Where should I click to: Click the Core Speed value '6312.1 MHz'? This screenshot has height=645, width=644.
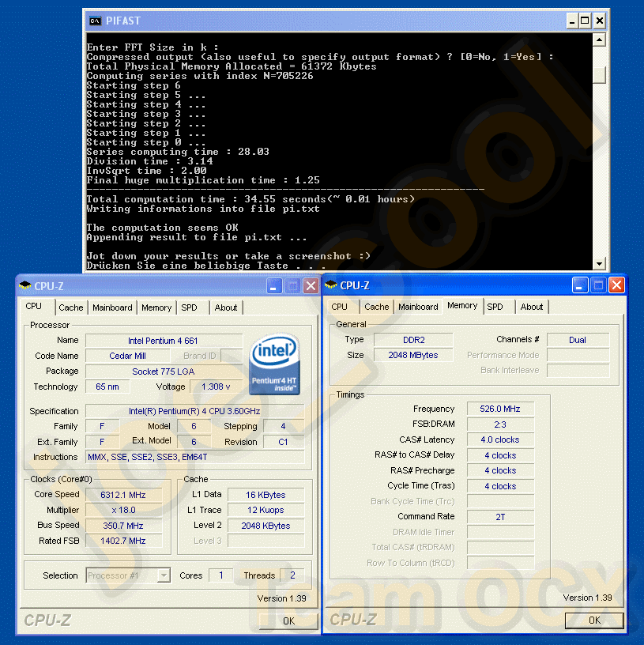tap(123, 495)
